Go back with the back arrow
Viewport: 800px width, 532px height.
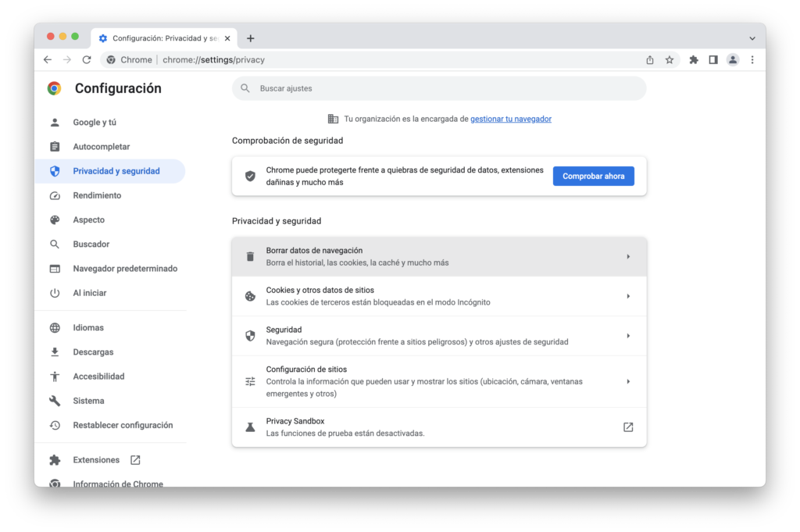click(48, 59)
